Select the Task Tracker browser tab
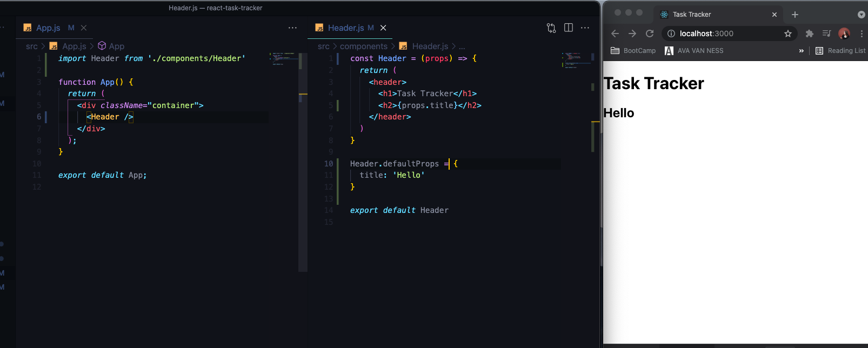This screenshot has height=348, width=868. coord(718,15)
